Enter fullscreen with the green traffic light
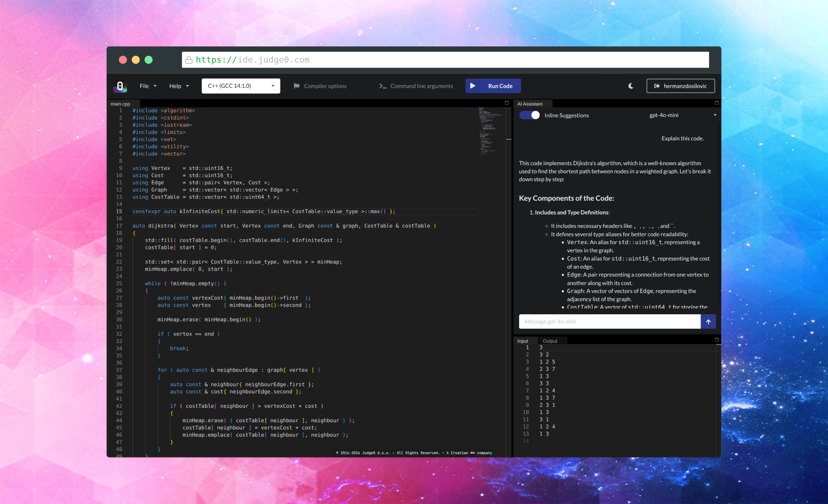 (148, 60)
